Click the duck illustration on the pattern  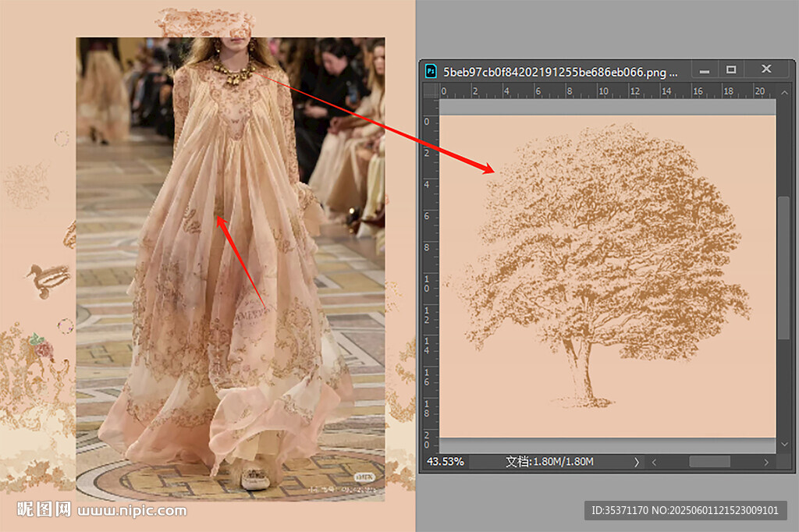coord(48,279)
